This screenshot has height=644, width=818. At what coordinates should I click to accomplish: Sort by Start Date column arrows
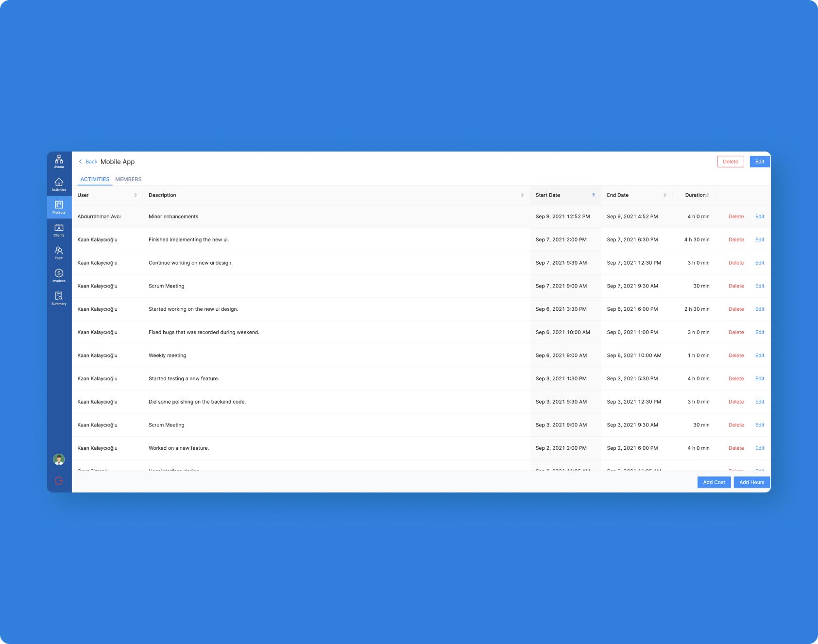(x=593, y=195)
